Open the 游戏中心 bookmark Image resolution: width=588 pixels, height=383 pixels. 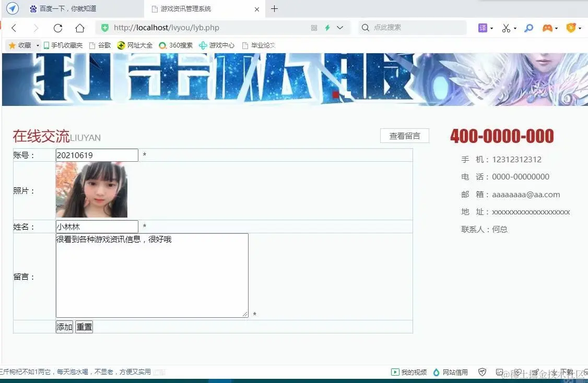click(217, 45)
